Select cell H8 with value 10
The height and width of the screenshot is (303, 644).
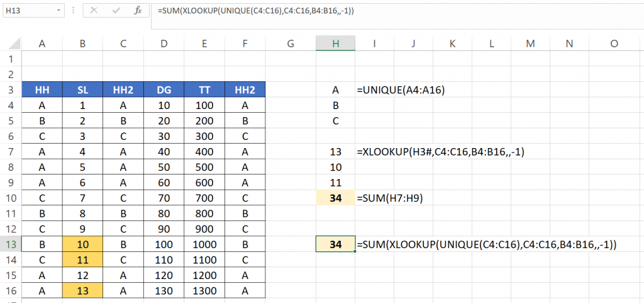tap(336, 167)
